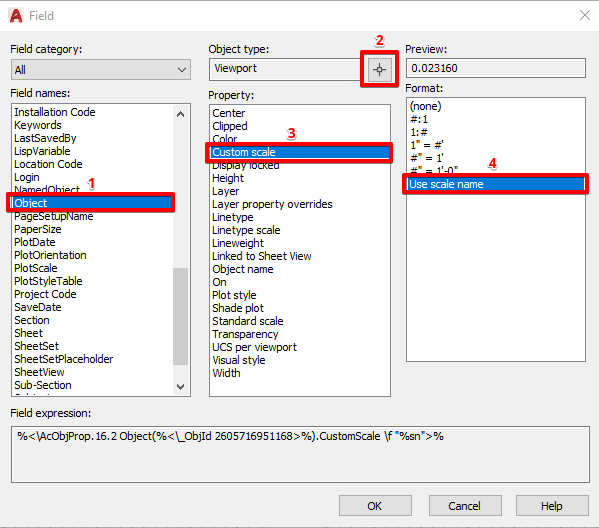The image size is (599, 528).
Task: Select Width property
Action: pos(226,373)
